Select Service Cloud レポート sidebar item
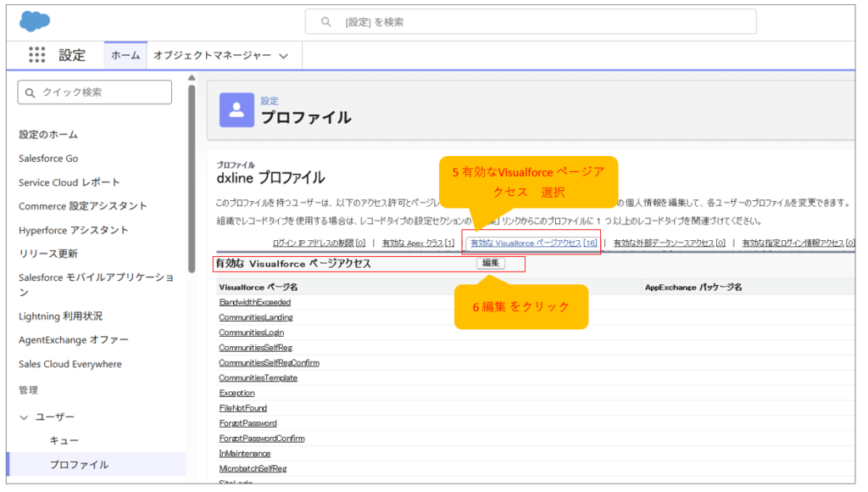 tap(69, 182)
